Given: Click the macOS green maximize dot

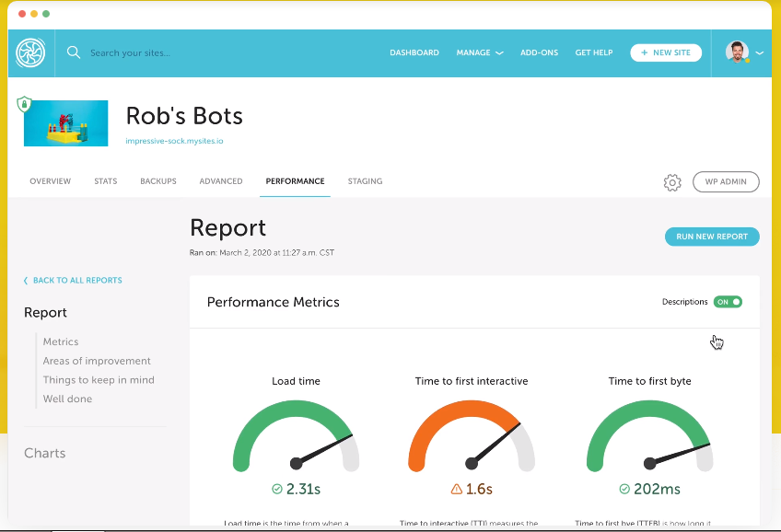Looking at the screenshot, I should point(46,14).
